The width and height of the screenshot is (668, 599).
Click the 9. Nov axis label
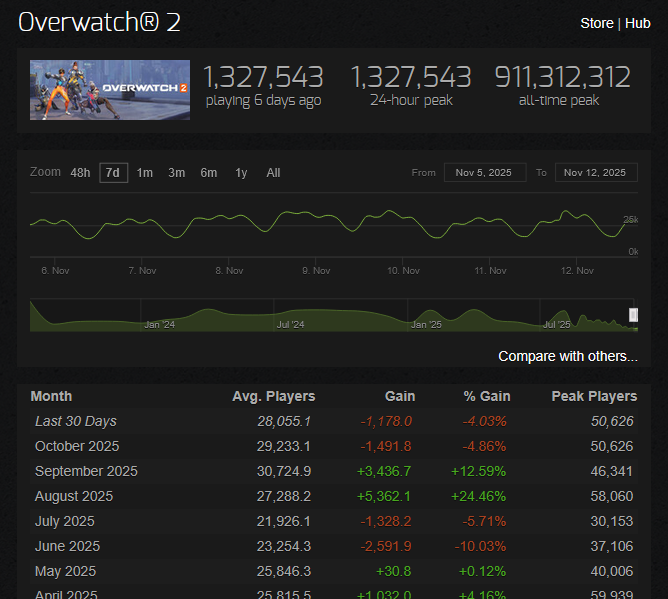(x=316, y=271)
